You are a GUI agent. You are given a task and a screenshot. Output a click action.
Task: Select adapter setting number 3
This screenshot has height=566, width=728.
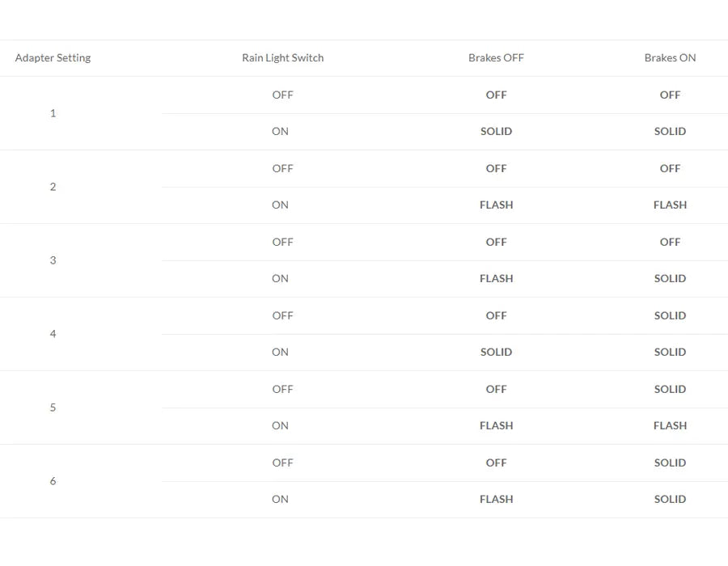coord(53,260)
